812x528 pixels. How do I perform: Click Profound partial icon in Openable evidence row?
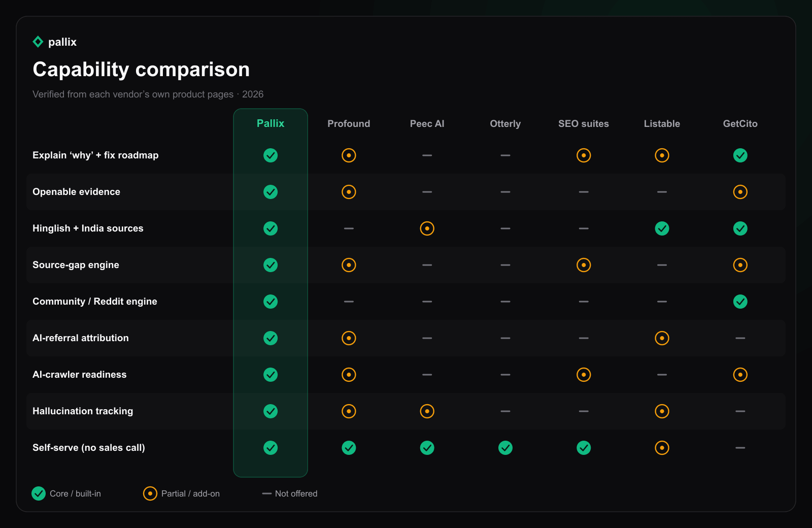(x=349, y=192)
